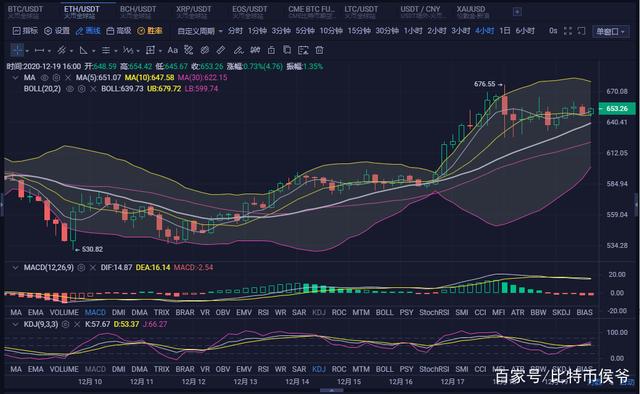Collapse the MA indicator legend chevron
Screen dimensions: 640x394
click(16, 78)
